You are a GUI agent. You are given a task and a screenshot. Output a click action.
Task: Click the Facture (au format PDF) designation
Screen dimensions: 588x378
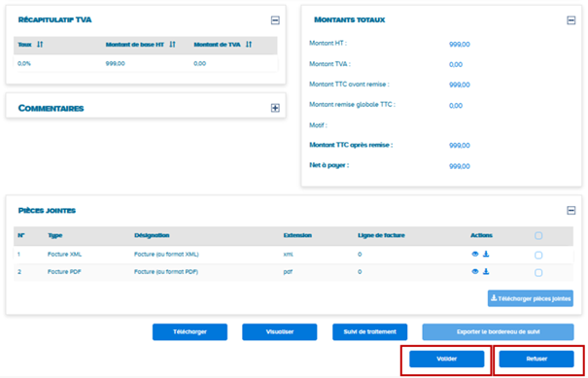[166, 271]
